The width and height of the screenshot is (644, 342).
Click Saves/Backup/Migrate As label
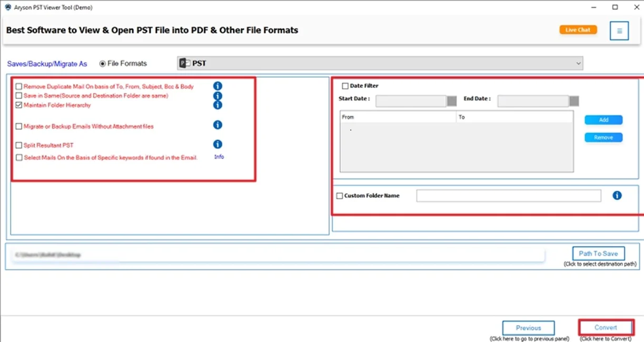(x=47, y=64)
